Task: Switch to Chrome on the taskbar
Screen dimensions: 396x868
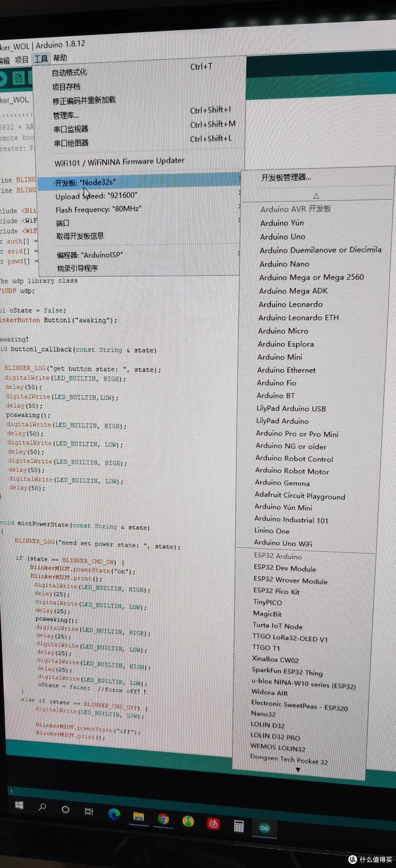Action: (x=164, y=819)
